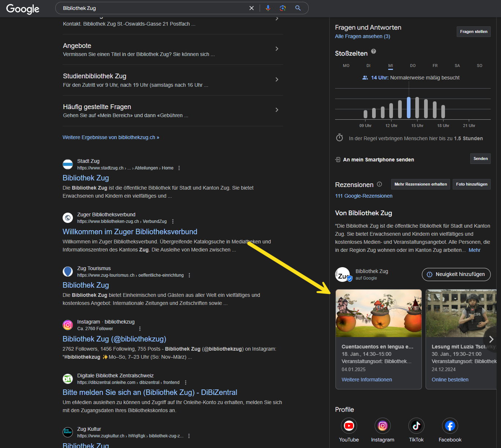The image size is (501, 448).
Task: Click Neuigkeit hinzufügen button
Action: click(x=456, y=275)
